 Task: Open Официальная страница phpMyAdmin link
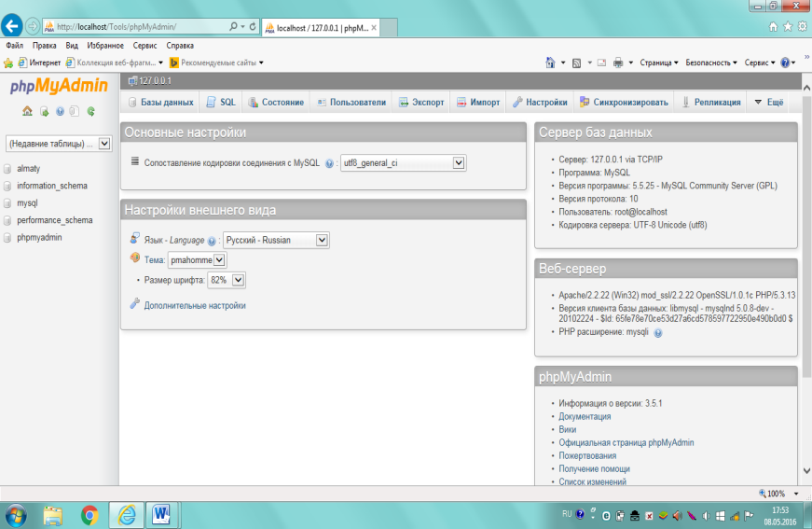pos(626,442)
